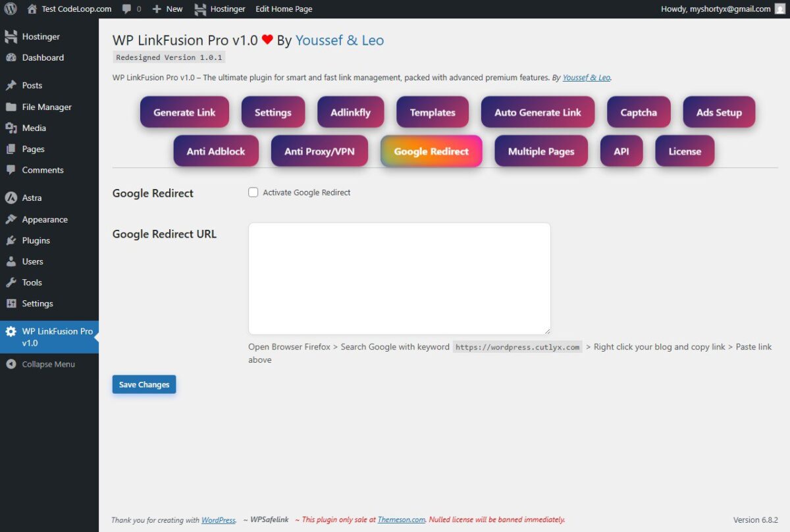Click the Posts pushpin icon
The height and width of the screenshot is (532, 790).
11,86
